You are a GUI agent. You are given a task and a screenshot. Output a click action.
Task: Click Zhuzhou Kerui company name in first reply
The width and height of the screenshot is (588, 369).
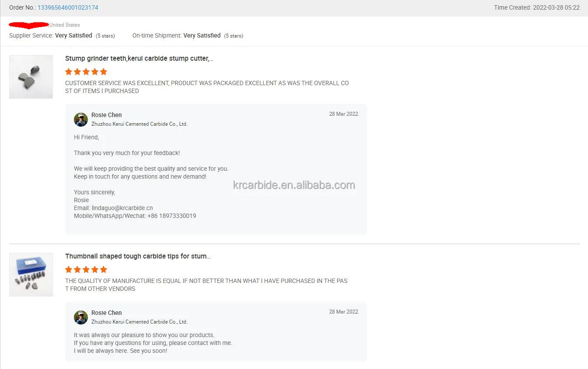coord(139,124)
